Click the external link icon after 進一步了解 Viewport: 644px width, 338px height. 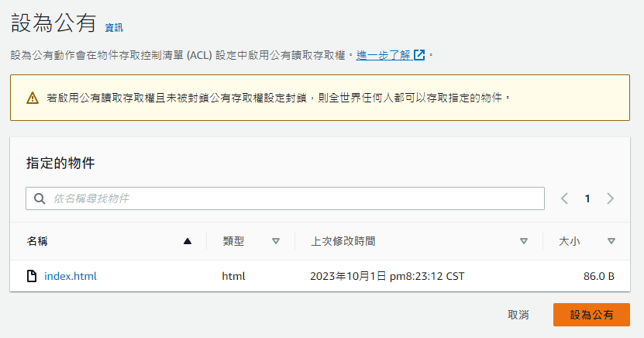tap(419, 55)
